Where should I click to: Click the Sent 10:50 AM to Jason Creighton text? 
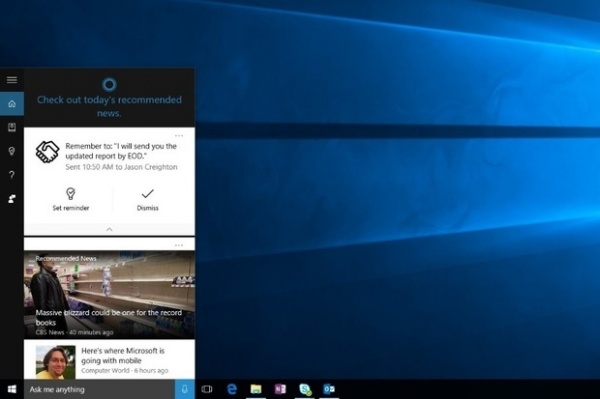pos(121,167)
